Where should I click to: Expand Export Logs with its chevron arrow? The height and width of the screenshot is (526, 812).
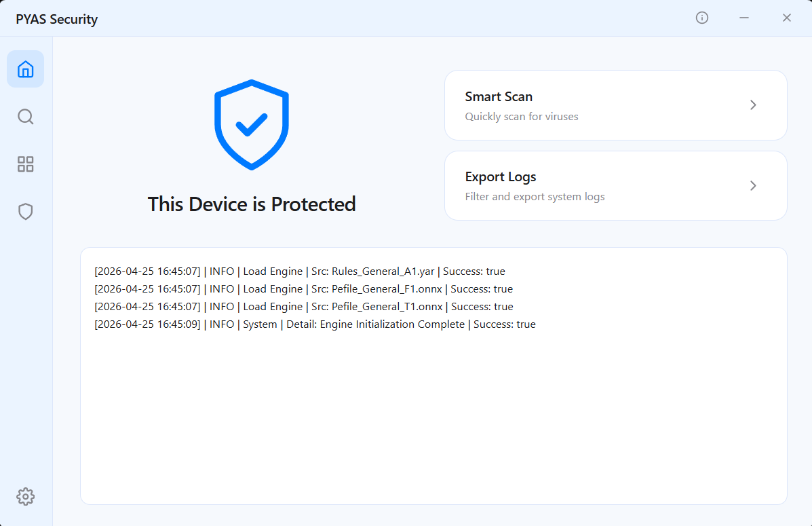[x=753, y=185]
